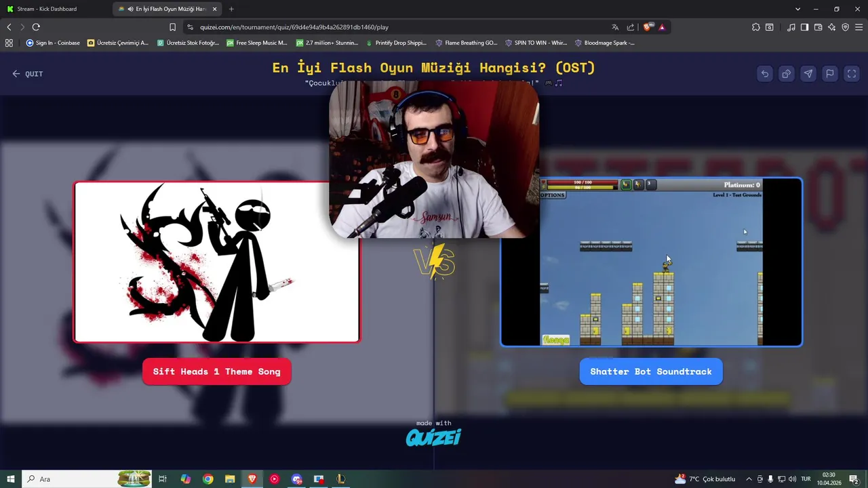
Task: Open the page translate icon
Action: coord(615,27)
